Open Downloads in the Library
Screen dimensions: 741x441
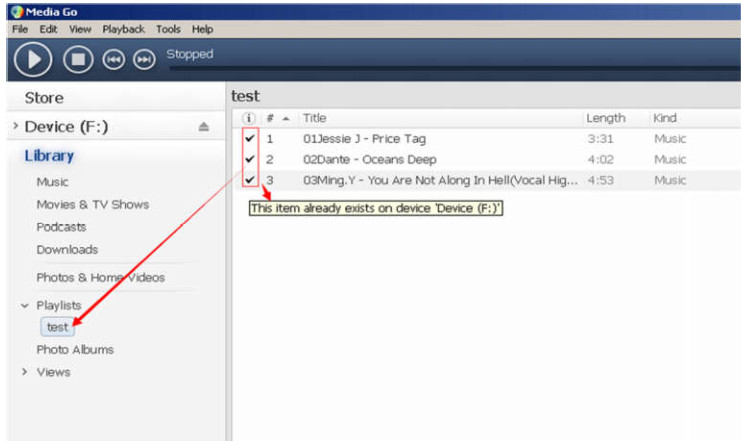[67, 250]
